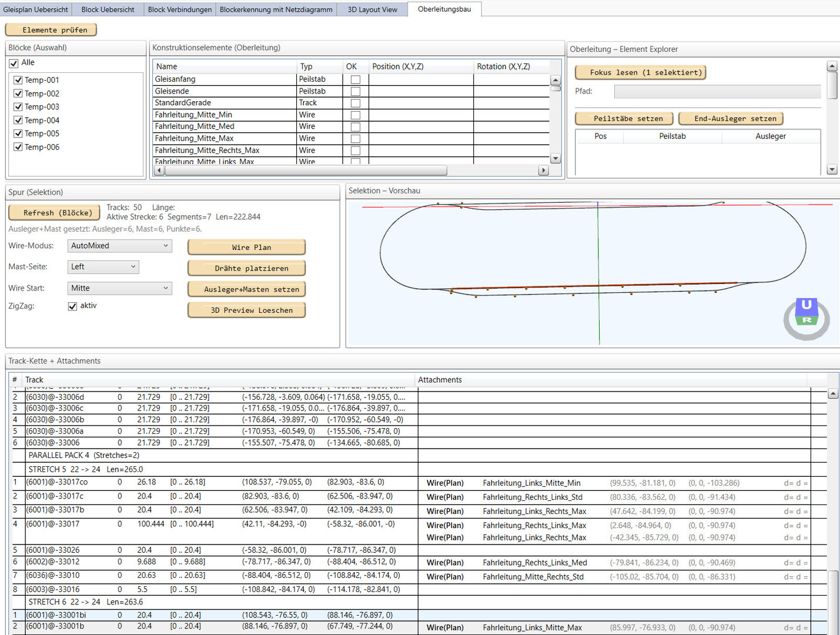Click the Pfad input field
Screen dimensions: 840x635
[x=717, y=92]
